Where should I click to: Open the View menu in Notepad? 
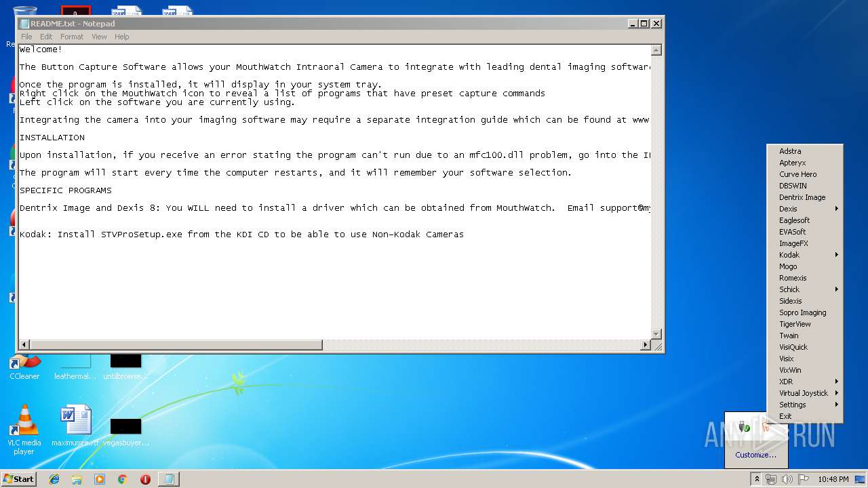pyautogui.click(x=99, y=37)
